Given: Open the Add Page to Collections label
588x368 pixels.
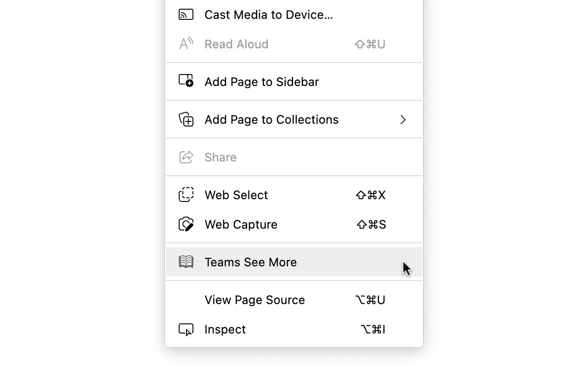Looking at the screenshot, I should 271,120.
